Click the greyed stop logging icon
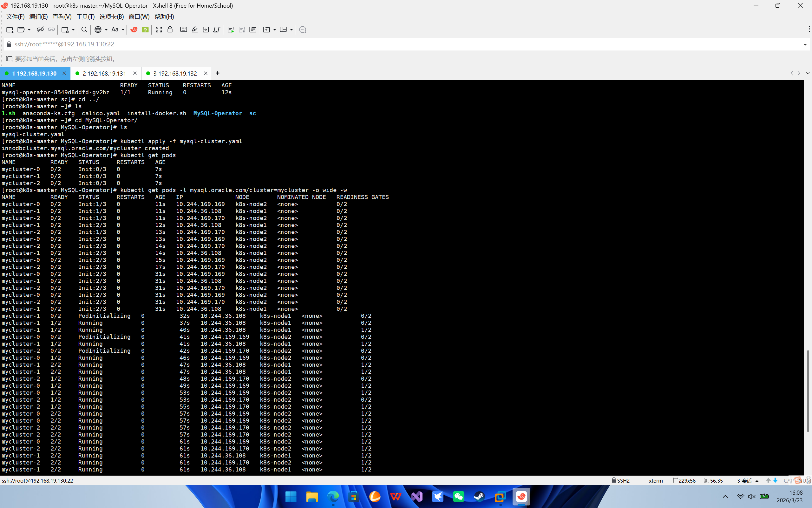The height and width of the screenshot is (508, 812). click(242, 30)
